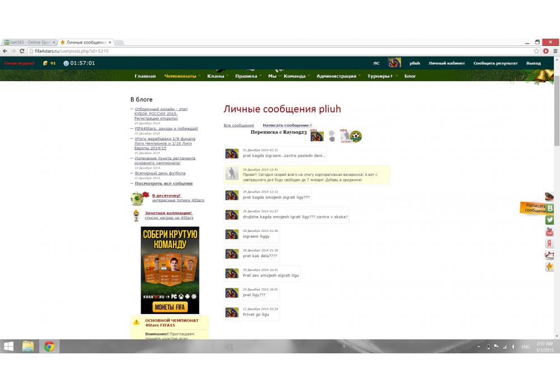Click the Yandex sidebar icon
The width and height of the screenshot is (560, 392).
click(x=550, y=244)
